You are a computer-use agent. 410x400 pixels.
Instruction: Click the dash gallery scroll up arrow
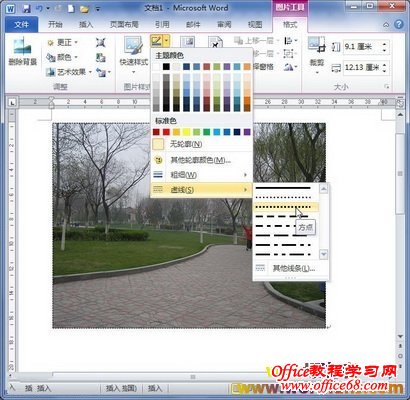(x=324, y=189)
